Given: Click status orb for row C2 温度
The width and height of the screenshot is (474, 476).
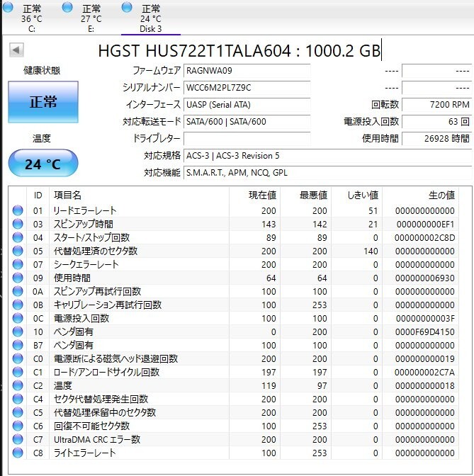Looking at the screenshot, I should 18,385.
